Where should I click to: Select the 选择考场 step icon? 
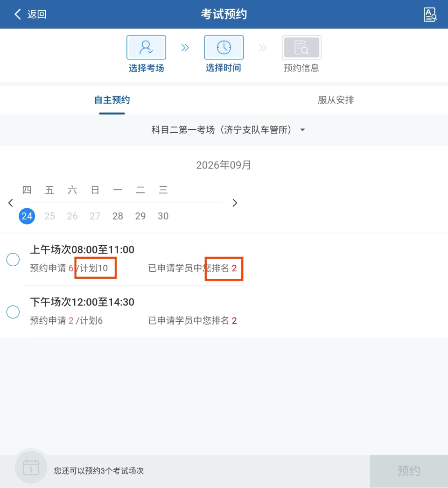click(146, 47)
